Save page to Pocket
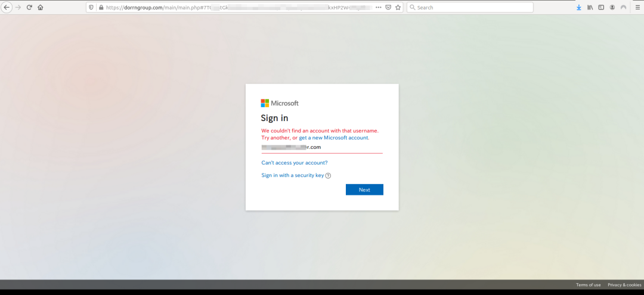644x295 pixels. [x=388, y=8]
